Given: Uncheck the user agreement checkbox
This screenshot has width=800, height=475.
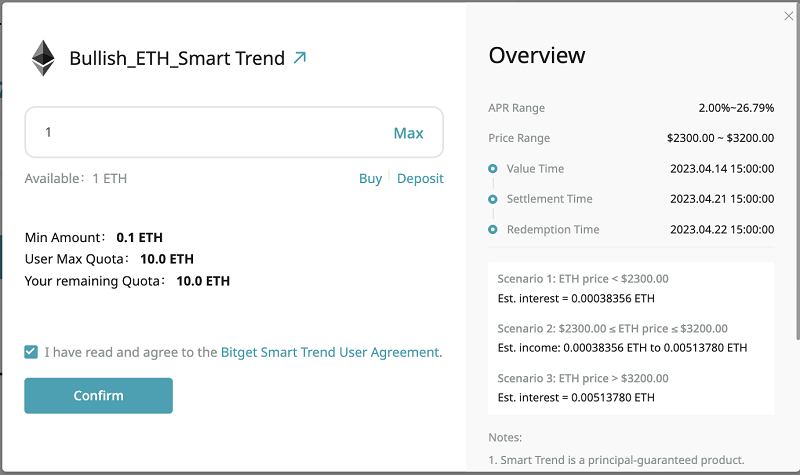Looking at the screenshot, I should pos(31,352).
